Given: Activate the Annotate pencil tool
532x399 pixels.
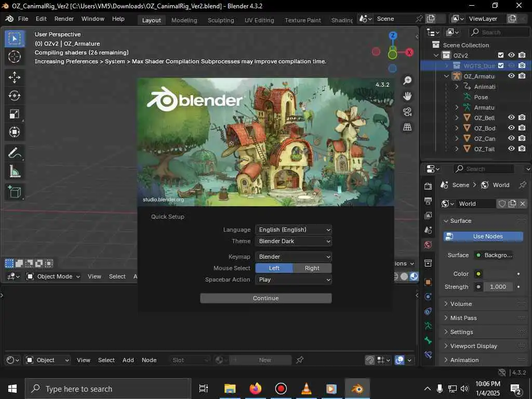Looking at the screenshot, I should click(x=14, y=153).
